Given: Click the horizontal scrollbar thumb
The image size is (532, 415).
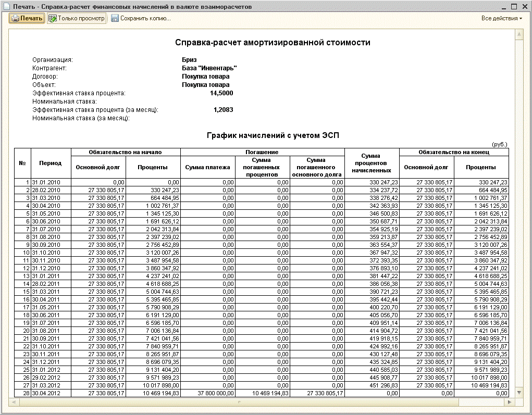Looking at the screenshot, I should 239,402.
